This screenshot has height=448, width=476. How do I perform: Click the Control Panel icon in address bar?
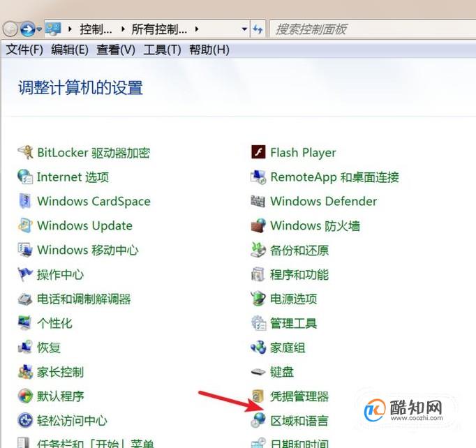(54, 29)
